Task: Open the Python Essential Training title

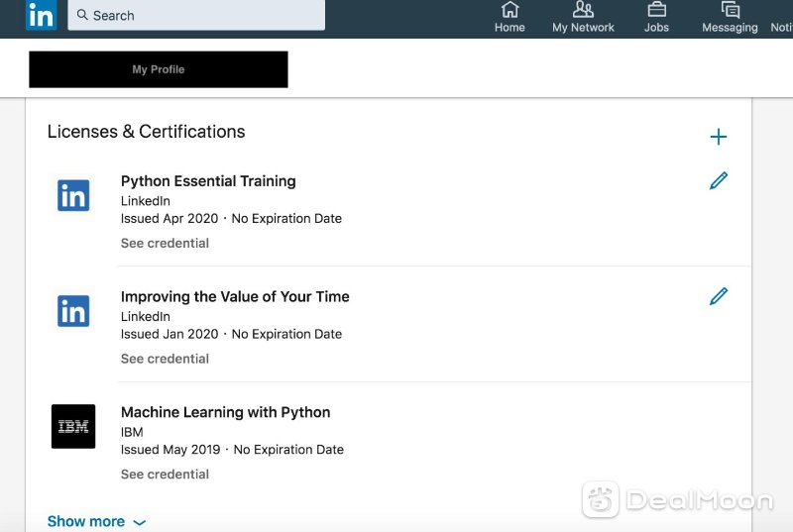Action: coord(208,181)
